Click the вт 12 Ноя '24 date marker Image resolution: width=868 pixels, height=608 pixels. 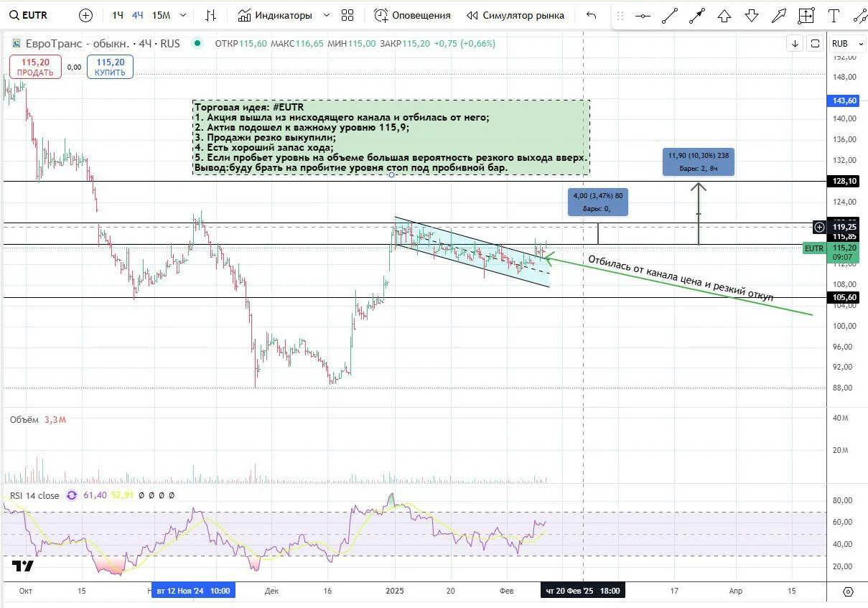click(194, 591)
